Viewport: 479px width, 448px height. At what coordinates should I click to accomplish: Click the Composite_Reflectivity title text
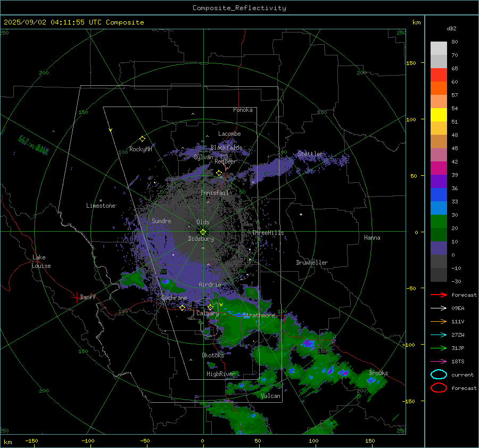coord(239,8)
